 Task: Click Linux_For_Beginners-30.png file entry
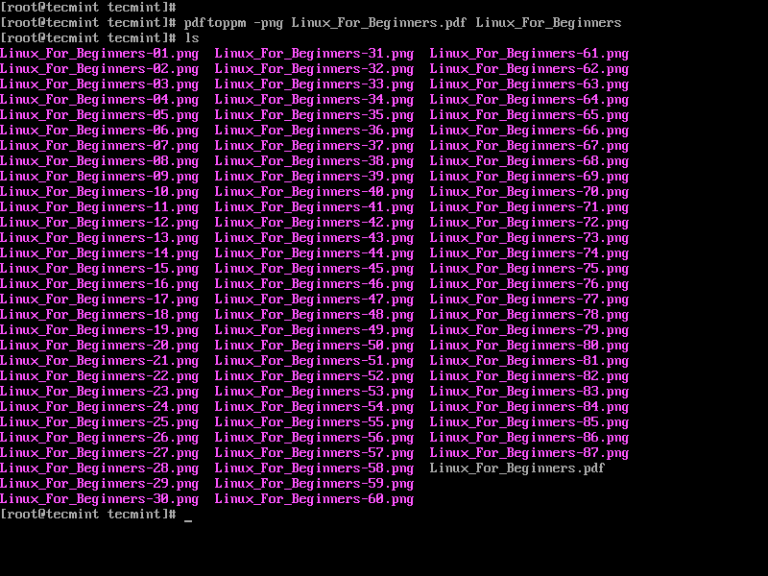click(99, 499)
